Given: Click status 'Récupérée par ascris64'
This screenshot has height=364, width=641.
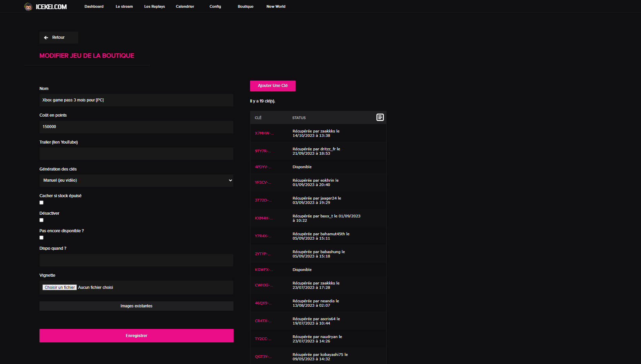Looking at the screenshot, I should click(x=316, y=321).
